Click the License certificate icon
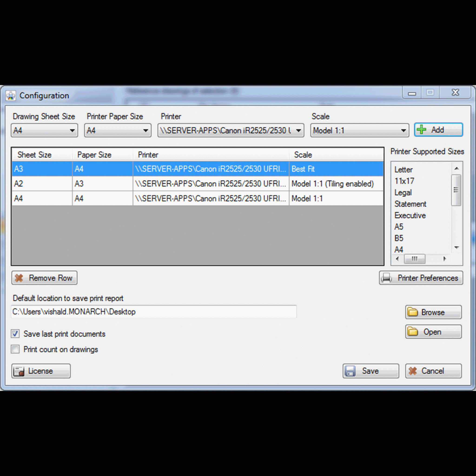Viewport: 476px width, 476px height. (19, 371)
